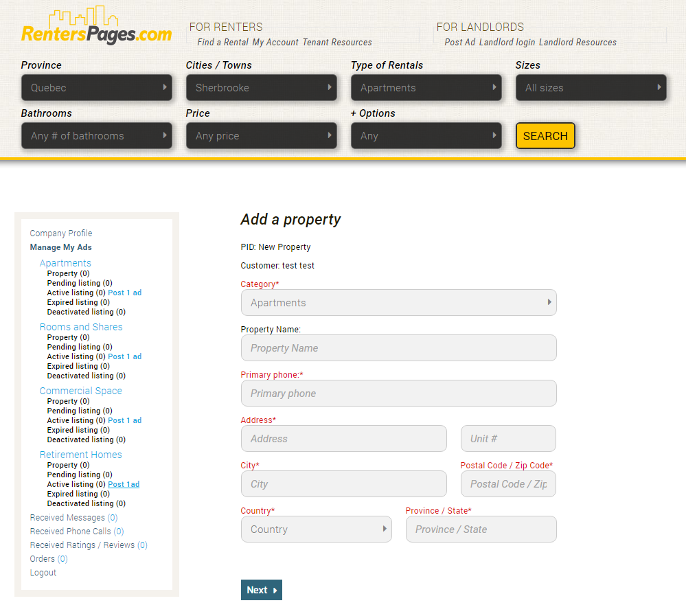
Task: Open the Retirement Homes sidebar link
Action: click(81, 455)
